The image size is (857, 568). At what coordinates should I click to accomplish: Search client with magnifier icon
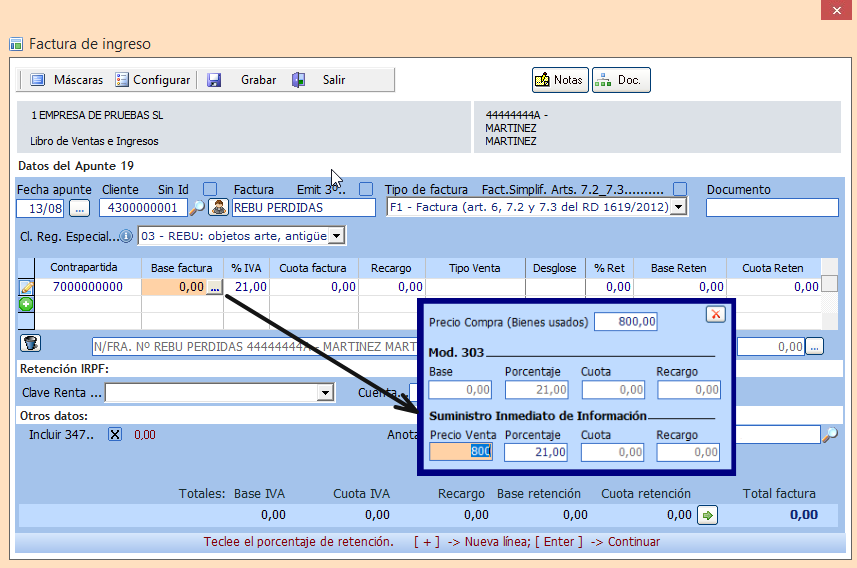point(197,208)
